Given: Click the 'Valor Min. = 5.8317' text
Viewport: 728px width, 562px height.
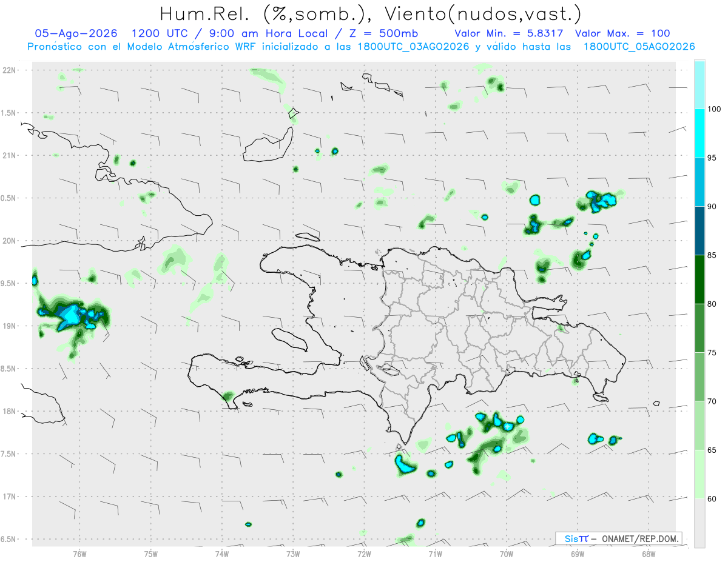Looking at the screenshot, I should click(x=510, y=33).
